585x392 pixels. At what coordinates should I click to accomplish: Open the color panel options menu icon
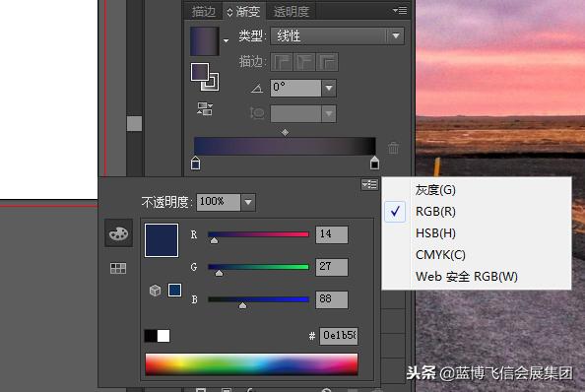pos(369,184)
